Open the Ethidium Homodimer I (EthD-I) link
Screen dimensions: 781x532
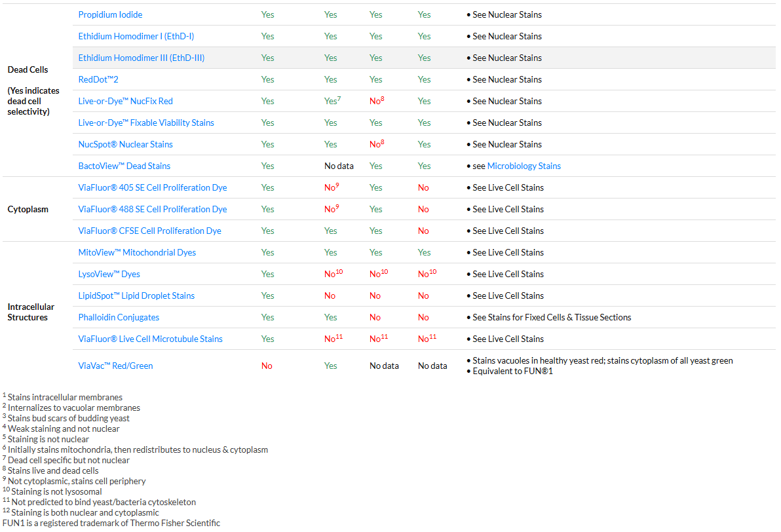[136, 37]
